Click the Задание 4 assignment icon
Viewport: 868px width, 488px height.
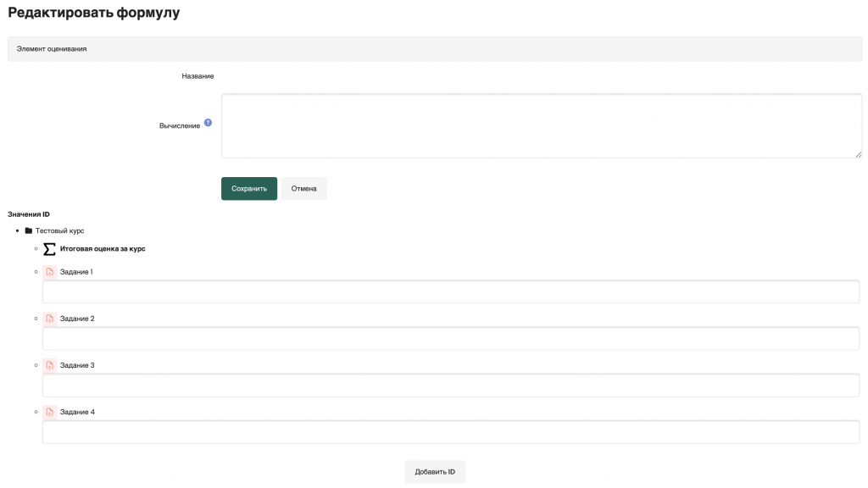click(x=50, y=412)
